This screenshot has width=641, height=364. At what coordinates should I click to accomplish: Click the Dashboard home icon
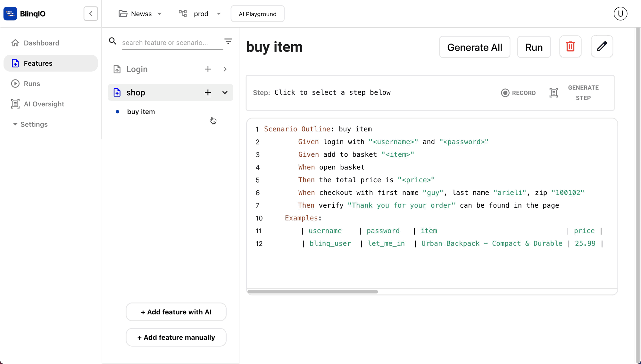(15, 43)
